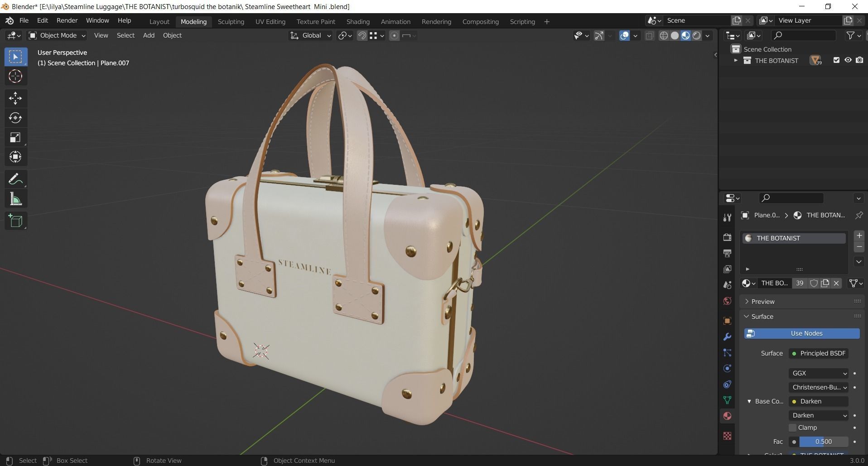The width and height of the screenshot is (868, 466).
Task: Open Christensen-Burley subsurface method dropdown
Action: (x=818, y=387)
